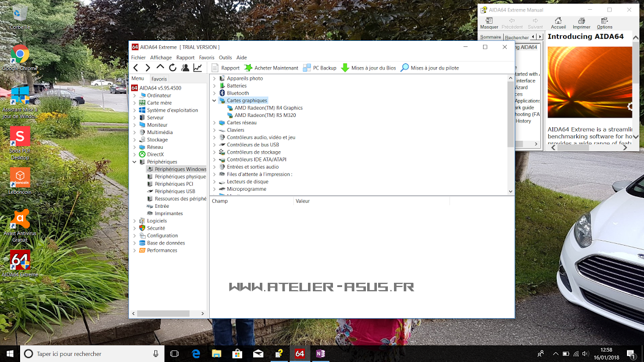The width and height of the screenshot is (644, 362).
Task: Click Options in AIDA64 Manual window
Action: [x=604, y=23]
